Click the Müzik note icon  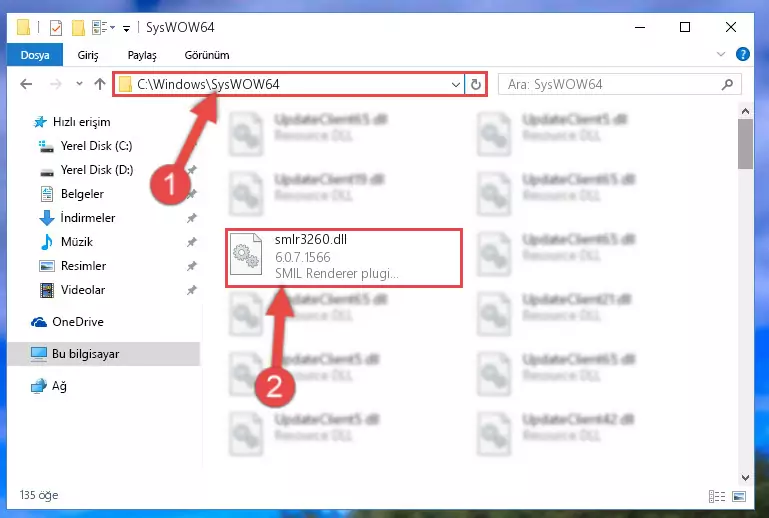(47, 242)
